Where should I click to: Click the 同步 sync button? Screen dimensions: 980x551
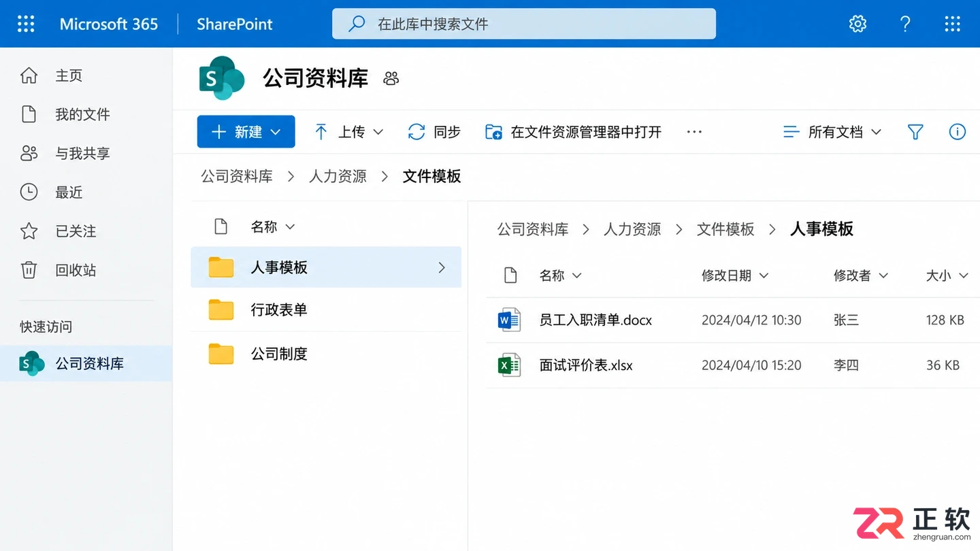point(434,132)
